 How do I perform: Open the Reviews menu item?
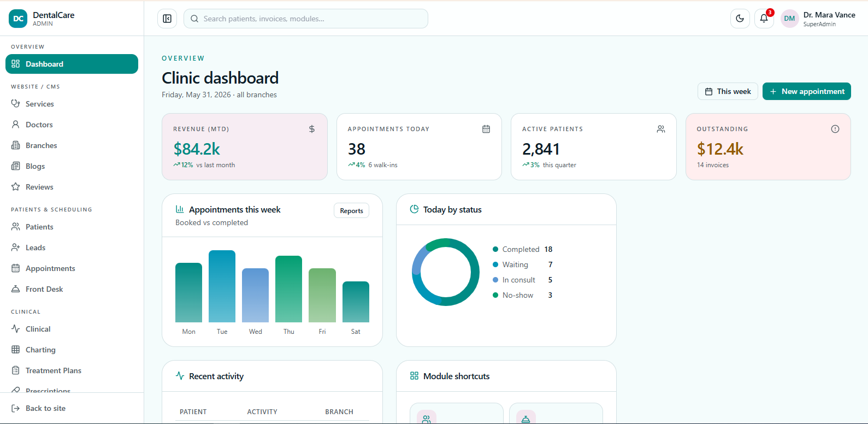pyautogui.click(x=72, y=187)
